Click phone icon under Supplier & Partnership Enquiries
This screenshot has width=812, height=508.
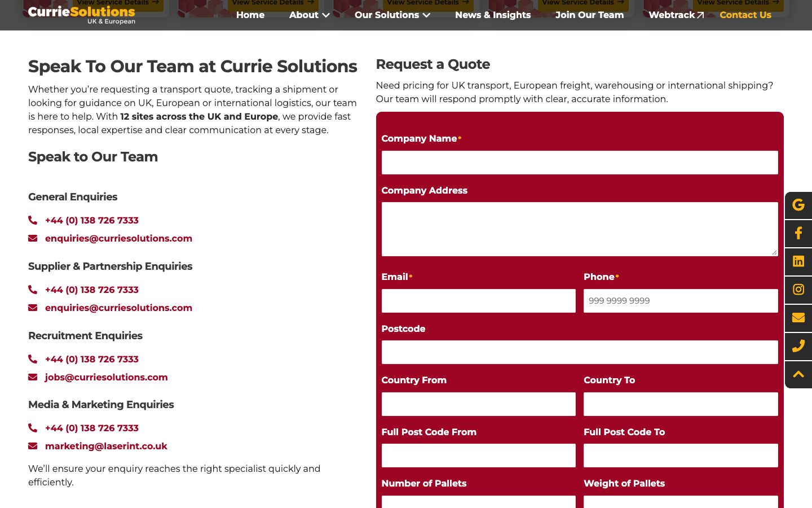(x=33, y=290)
